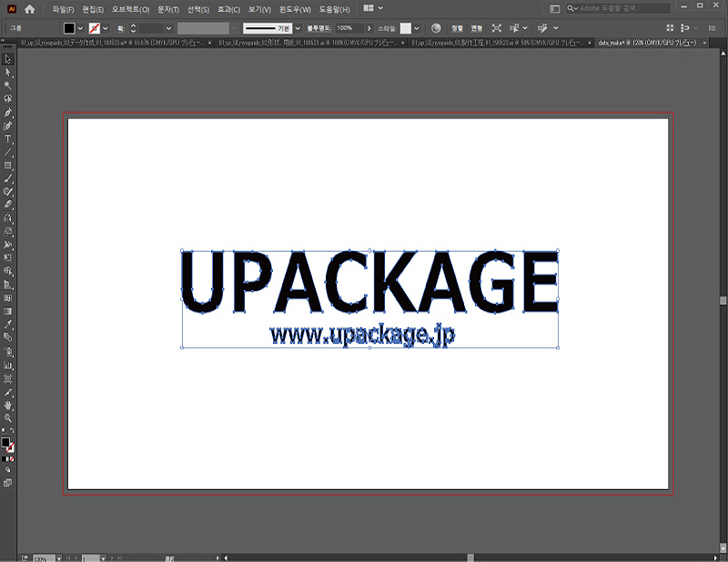Click the 정렬 (Align) button
This screenshot has width=728, height=562.
(x=458, y=28)
